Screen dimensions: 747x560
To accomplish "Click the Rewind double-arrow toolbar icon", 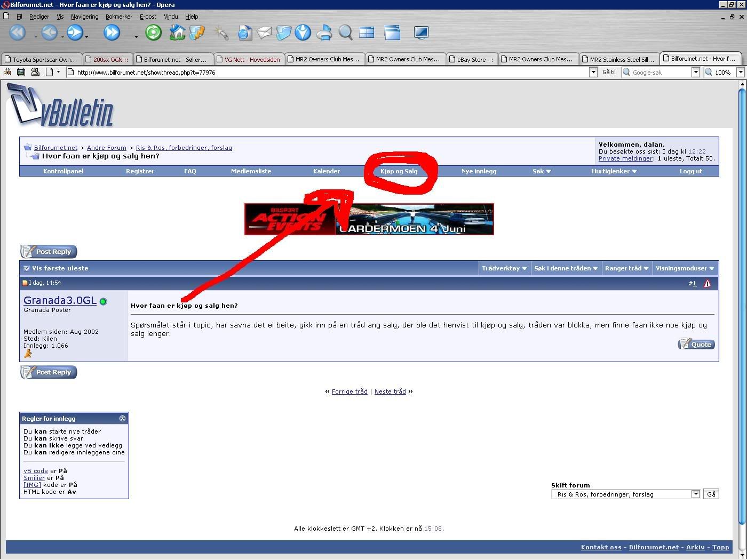I will [17, 33].
